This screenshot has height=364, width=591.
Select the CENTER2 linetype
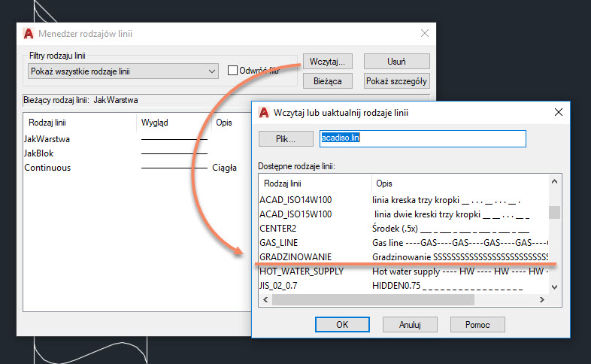(x=403, y=229)
